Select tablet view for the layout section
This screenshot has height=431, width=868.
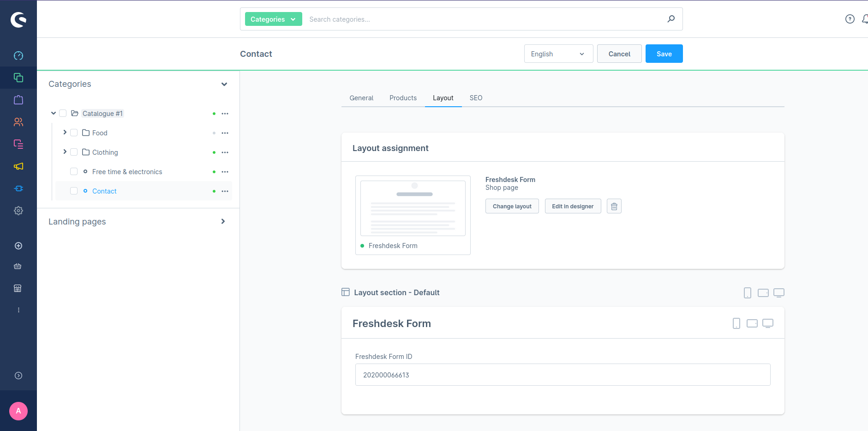(763, 293)
